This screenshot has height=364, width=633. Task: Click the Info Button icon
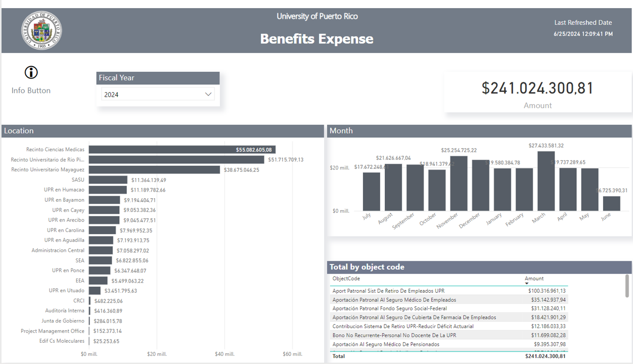[x=31, y=72]
